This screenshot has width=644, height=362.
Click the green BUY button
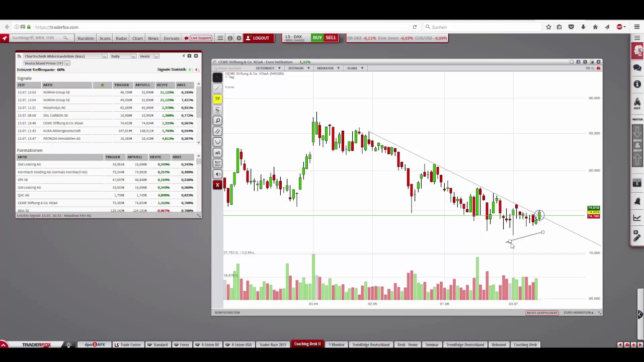(x=317, y=38)
